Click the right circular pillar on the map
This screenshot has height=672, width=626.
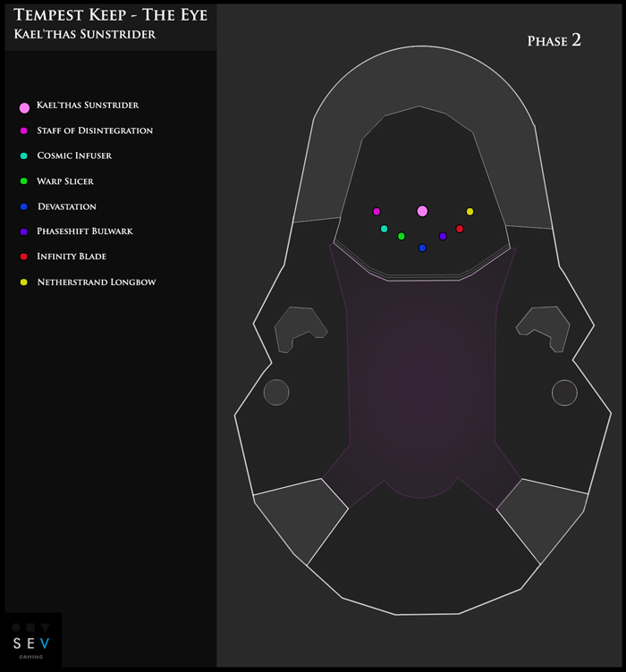click(x=564, y=392)
